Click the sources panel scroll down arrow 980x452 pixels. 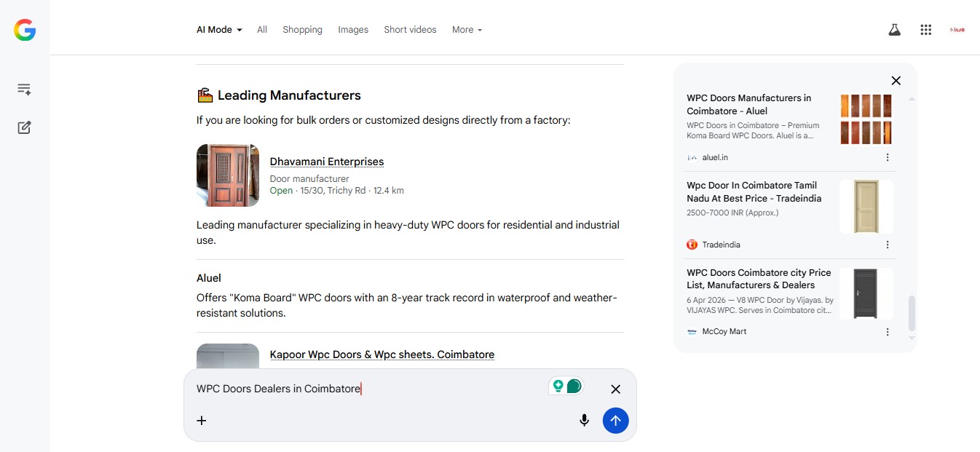(912, 338)
